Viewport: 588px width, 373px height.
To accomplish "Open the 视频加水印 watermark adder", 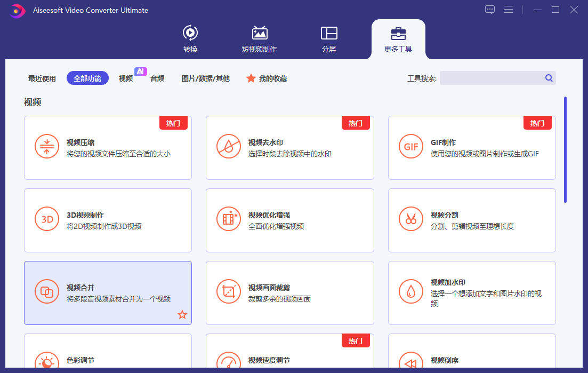I will point(472,292).
